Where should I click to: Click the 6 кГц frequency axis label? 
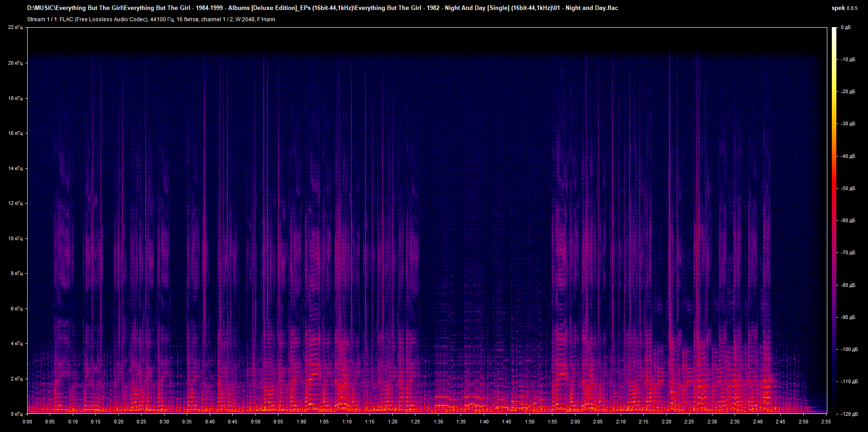point(17,309)
